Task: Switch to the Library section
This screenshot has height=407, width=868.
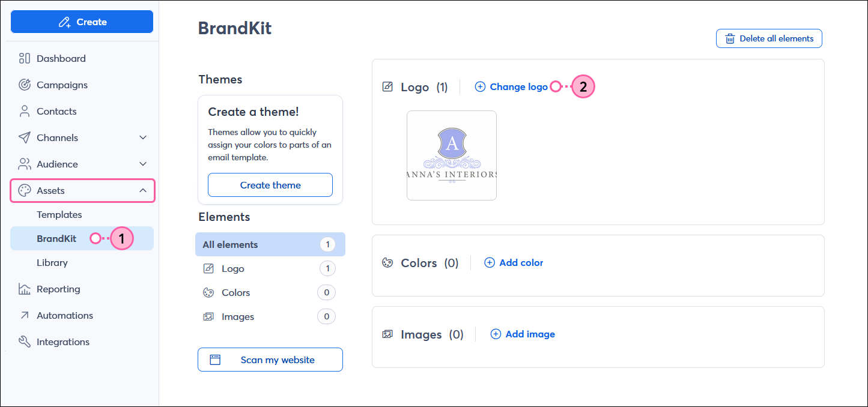Action: [x=52, y=262]
